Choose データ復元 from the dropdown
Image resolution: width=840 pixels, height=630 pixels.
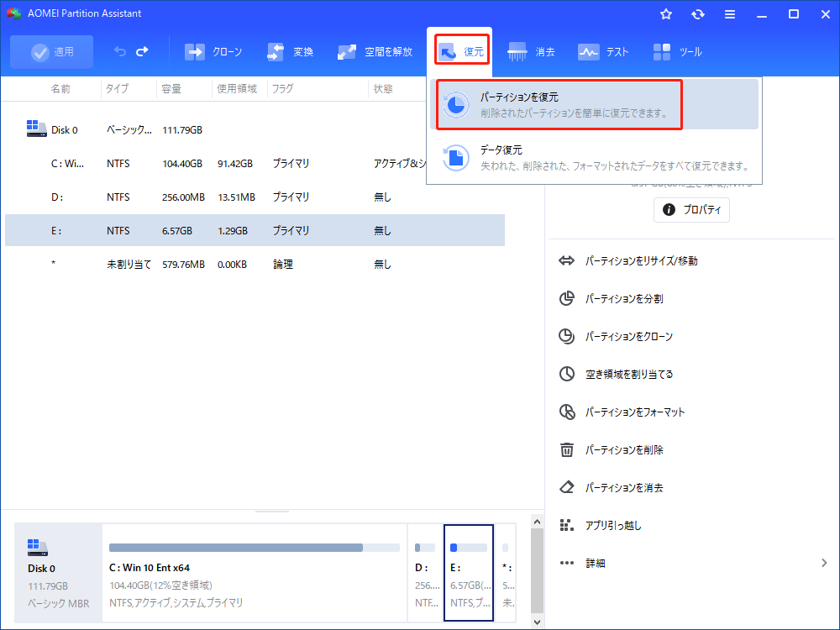pyautogui.click(x=594, y=158)
